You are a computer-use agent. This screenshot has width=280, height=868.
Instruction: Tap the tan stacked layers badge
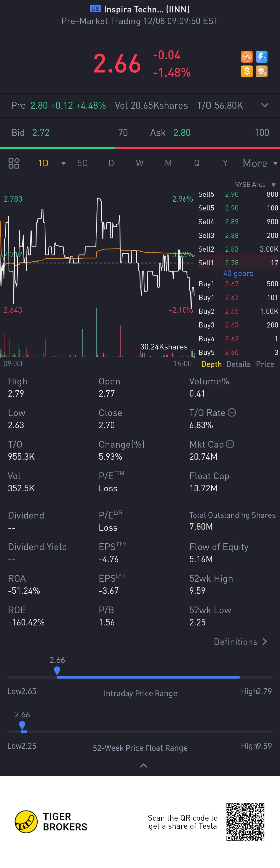tap(261, 71)
